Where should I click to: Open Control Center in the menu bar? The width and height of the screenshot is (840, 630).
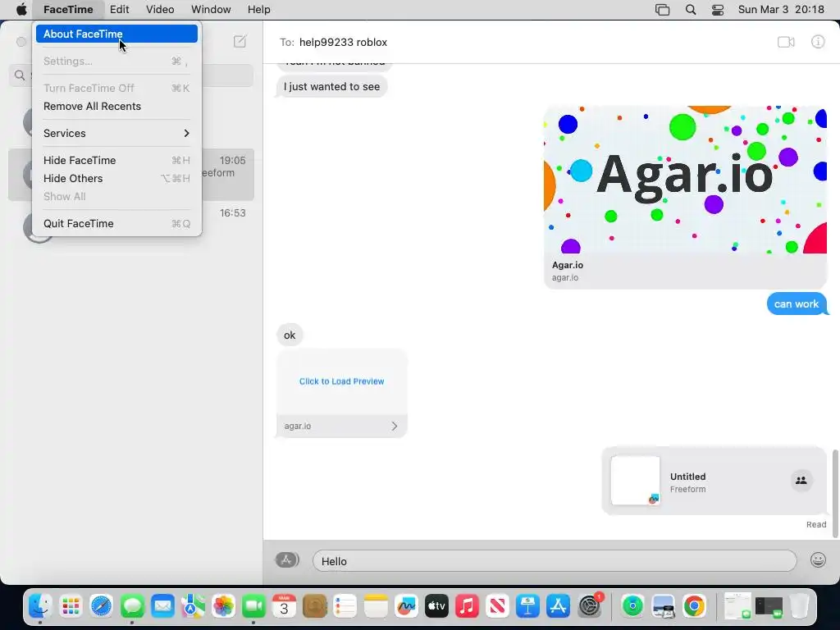(718, 10)
